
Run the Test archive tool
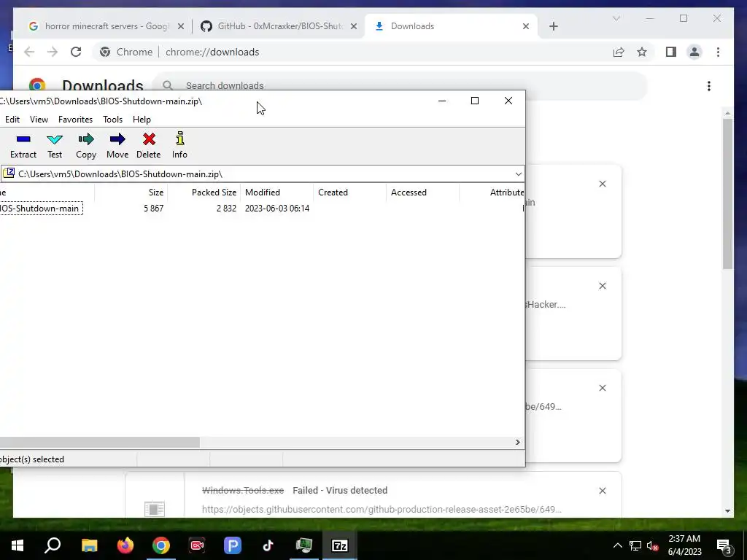coord(54,146)
